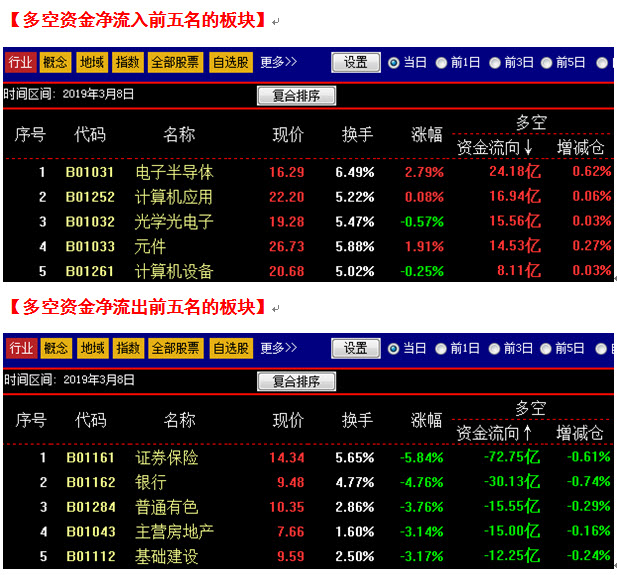Open the 证券保险 sector row
This screenshot has width=617, height=575.
[166, 458]
